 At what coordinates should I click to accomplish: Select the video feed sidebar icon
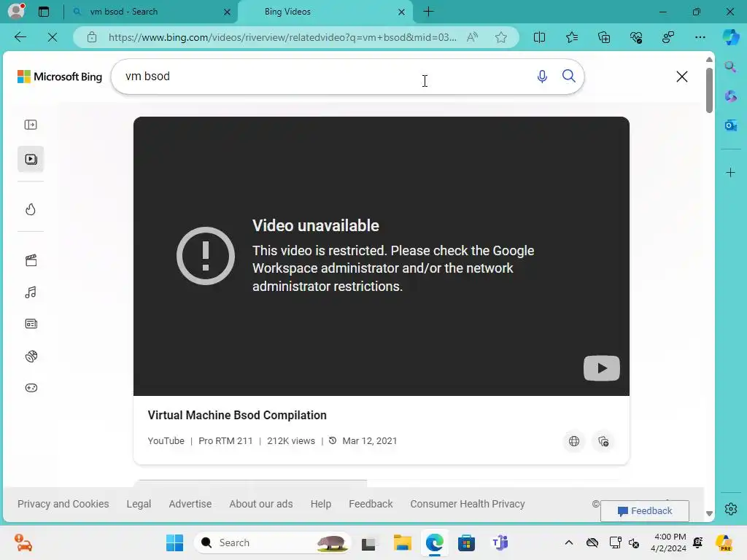click(x=31, y=159)
